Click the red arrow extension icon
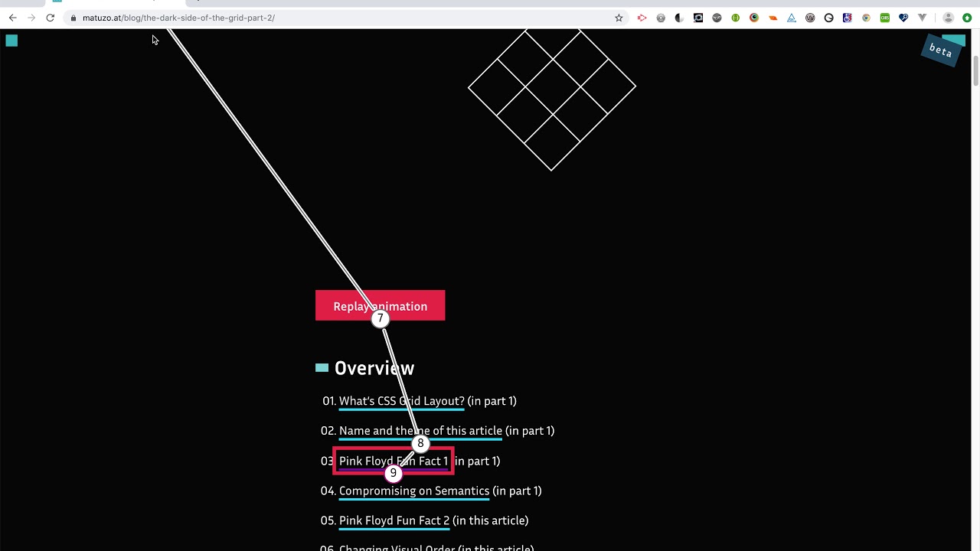The image size is (980, 551). 642,18
